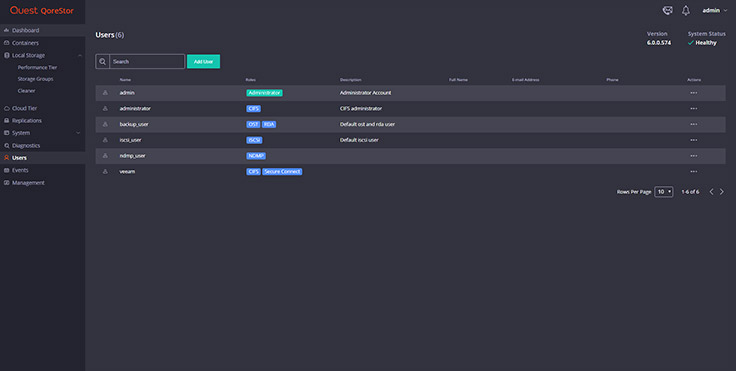The width and height of the screenshot is (736, 371).
Task: Open Containers in the sidebar
Action: [x=43, y=43]
